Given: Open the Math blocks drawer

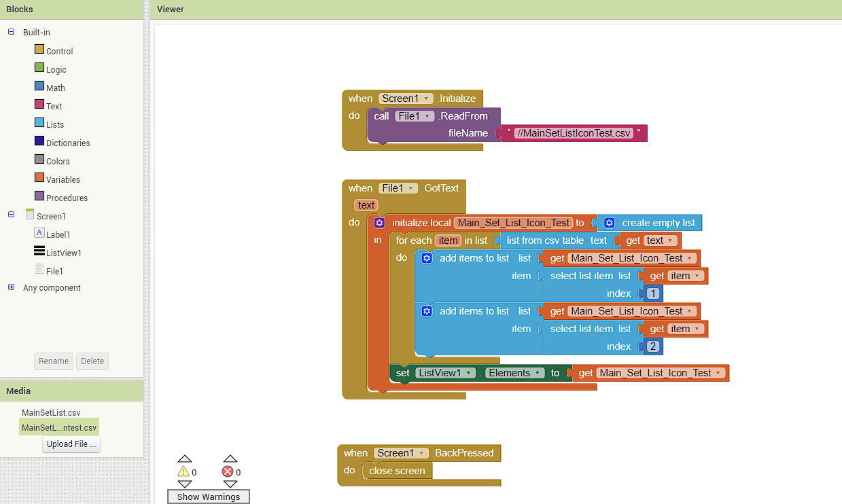Looking at the screenshot, I should [x=56, y=88].
